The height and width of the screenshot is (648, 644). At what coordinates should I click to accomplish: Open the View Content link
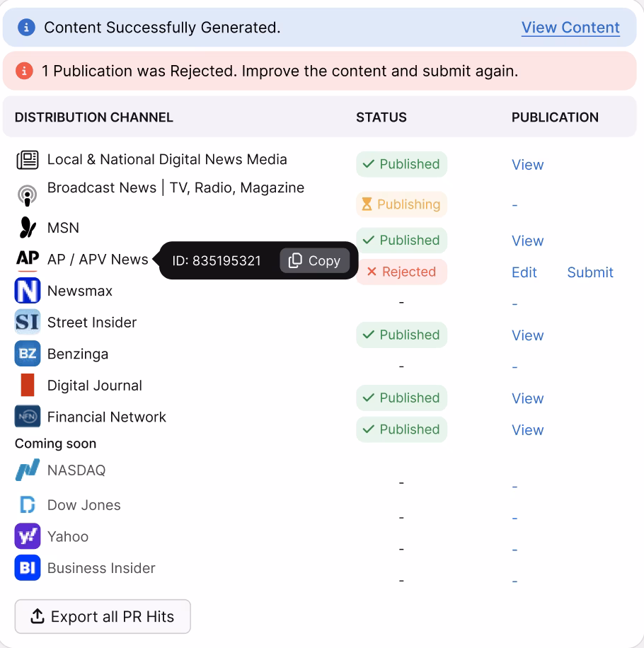(x=570, y=28)
